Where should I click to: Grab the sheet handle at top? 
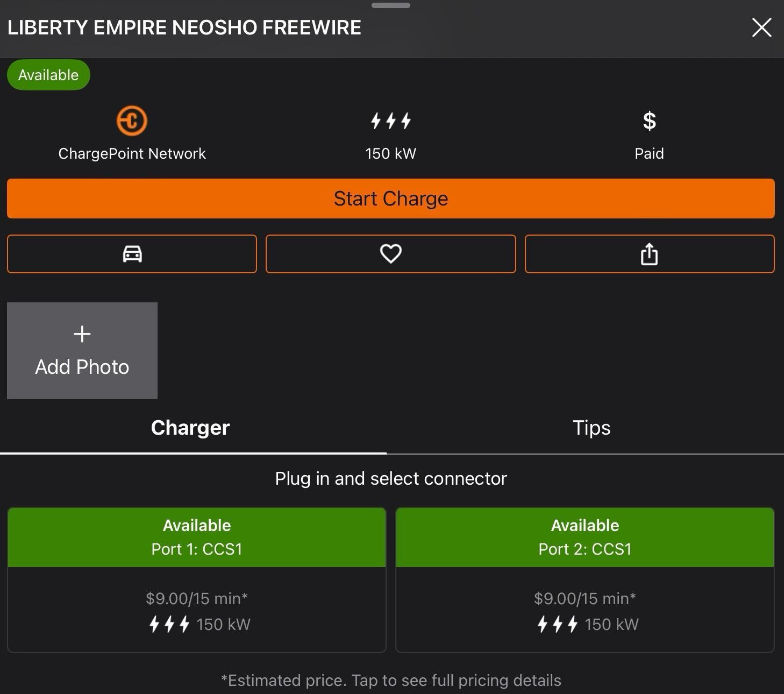[x=391, y=5]
